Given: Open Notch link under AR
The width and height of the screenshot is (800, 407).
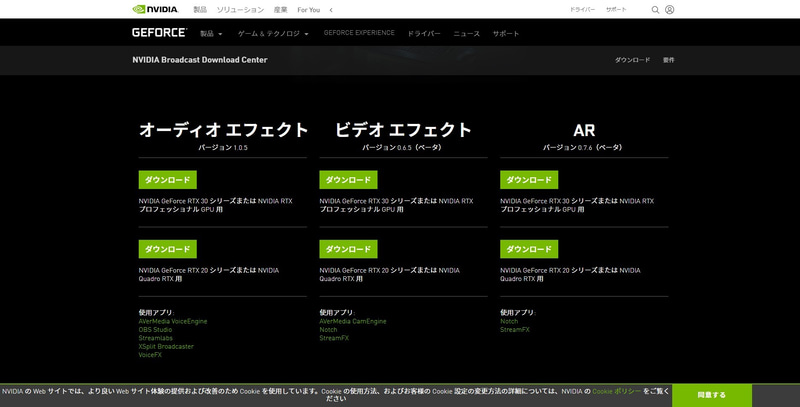Looking at the screenshot, I should tap(509, 321).
